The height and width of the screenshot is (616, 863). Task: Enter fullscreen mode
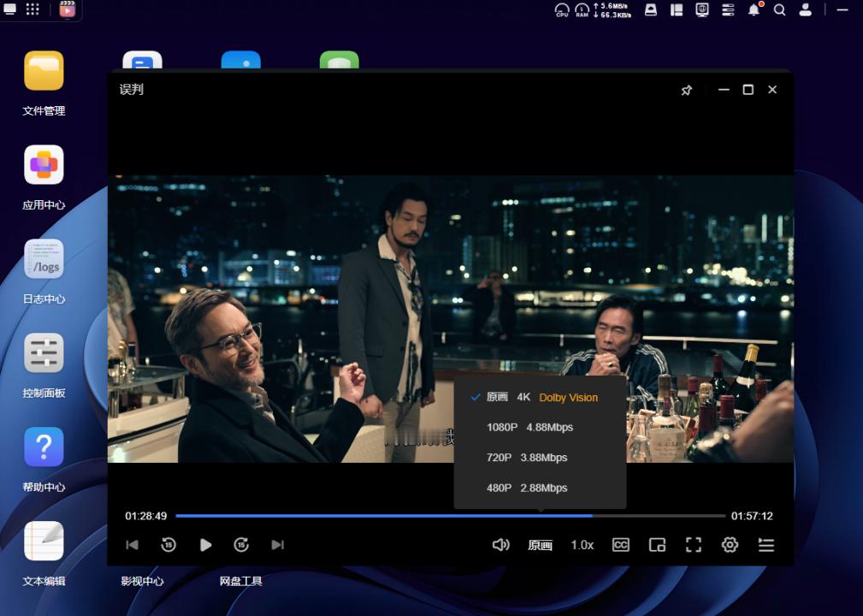(694, 544)
